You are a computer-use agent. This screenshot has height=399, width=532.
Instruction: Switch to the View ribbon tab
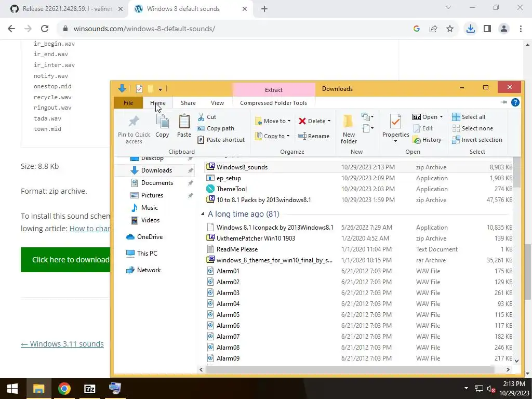click(x=217, y=103)
